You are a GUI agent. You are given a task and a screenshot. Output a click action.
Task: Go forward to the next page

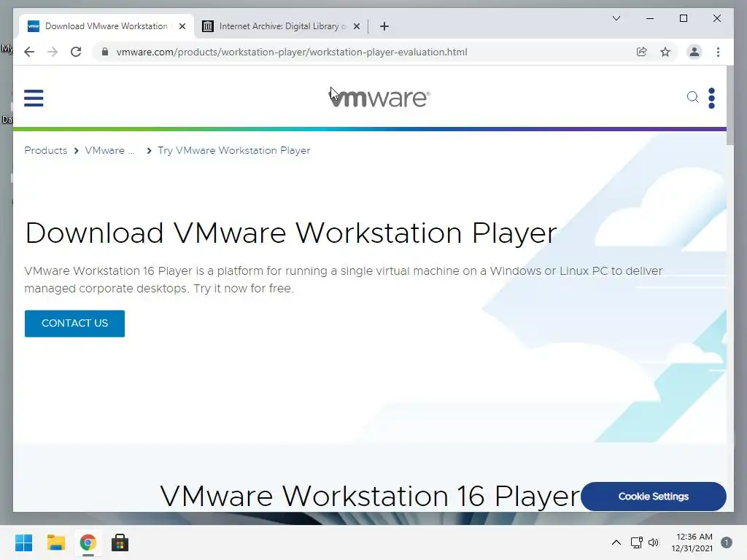tap(53, 52)
